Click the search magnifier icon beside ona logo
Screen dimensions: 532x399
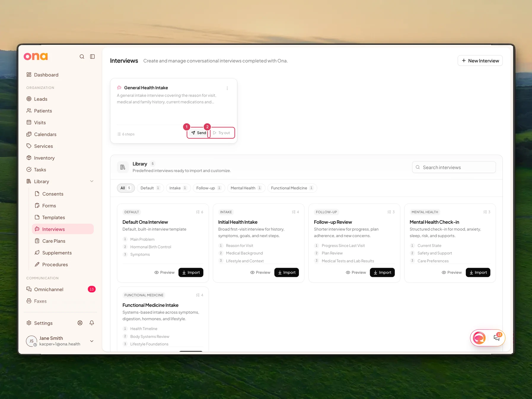(82, 57)
